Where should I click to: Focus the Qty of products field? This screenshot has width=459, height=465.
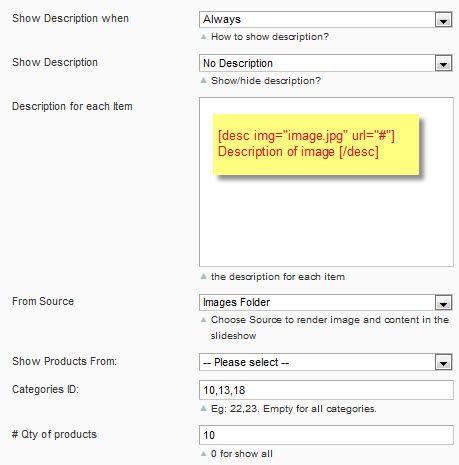point(326,435)
